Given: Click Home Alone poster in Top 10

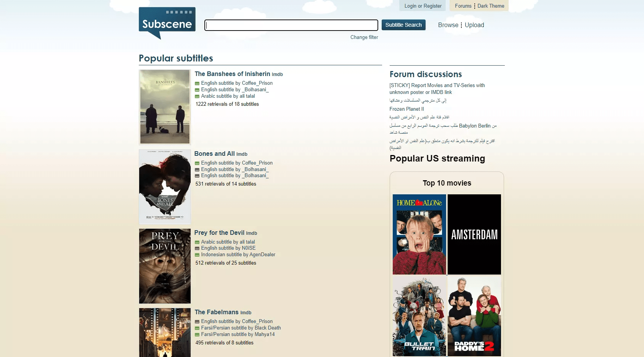Looking at the screenshot, I should click(419, 234).
